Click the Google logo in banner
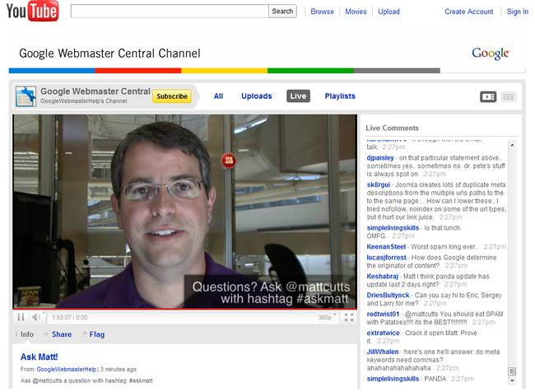 [x=490, y=54]
